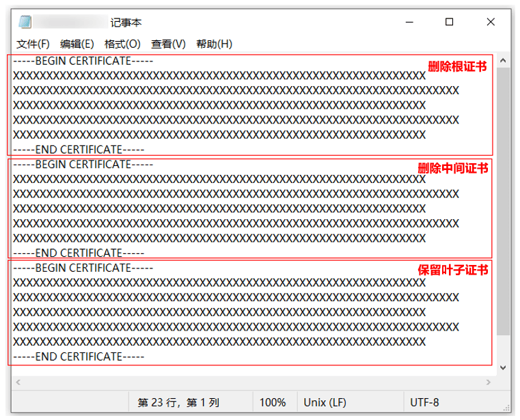The image size is (520, 420).
Task: Minimize the Notepad window
Action: [409, 23]
